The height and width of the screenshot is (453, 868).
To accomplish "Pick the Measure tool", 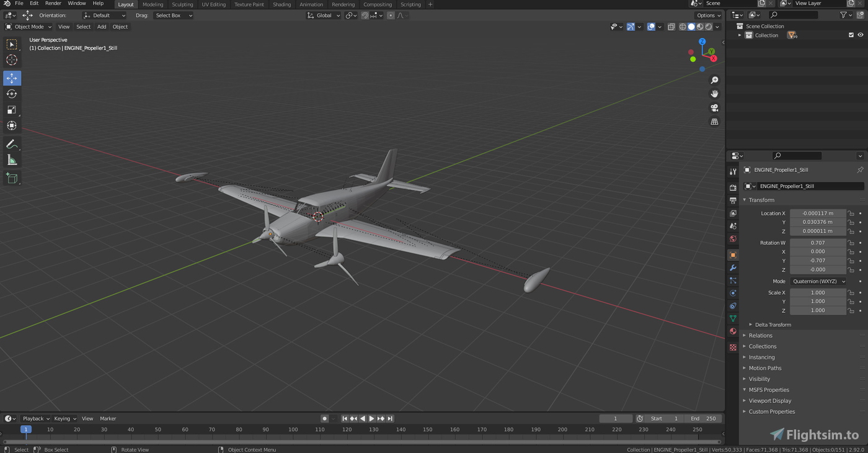I will pos(12,159).
